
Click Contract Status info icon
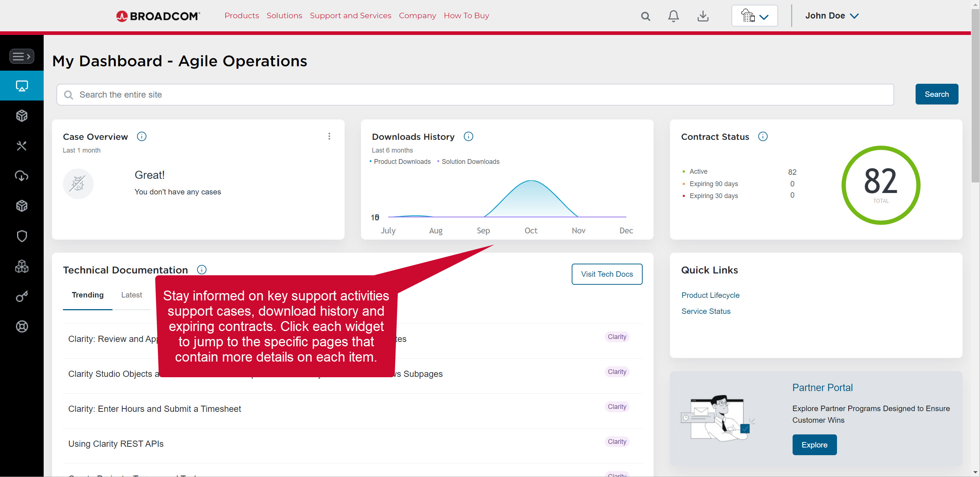762,136
